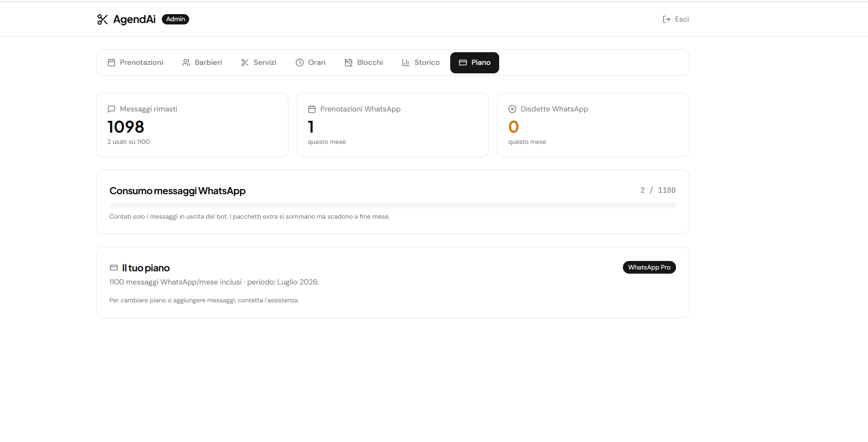Select the active Piano tab
This screenshot has height=442, width=868.
pos(475,63)
